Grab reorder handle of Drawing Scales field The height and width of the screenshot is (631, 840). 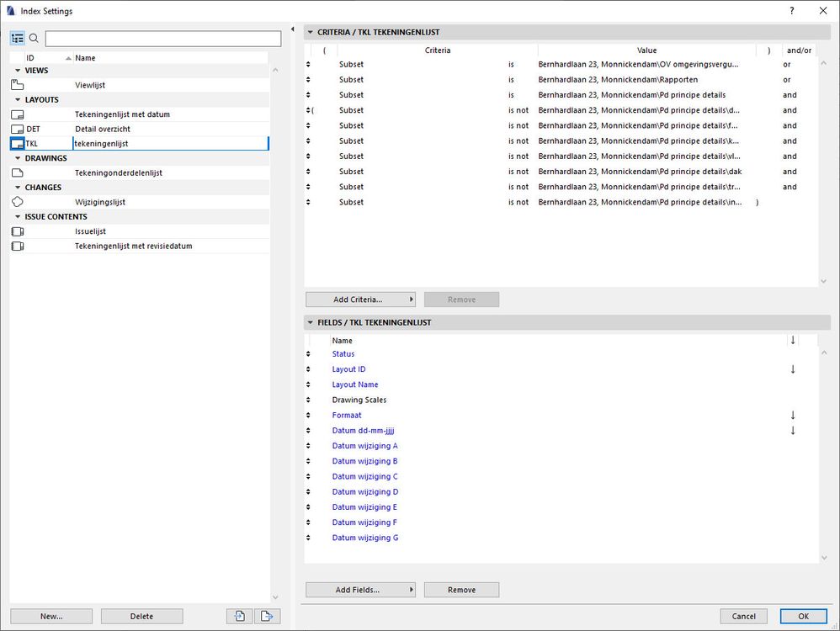click(308, 400)
